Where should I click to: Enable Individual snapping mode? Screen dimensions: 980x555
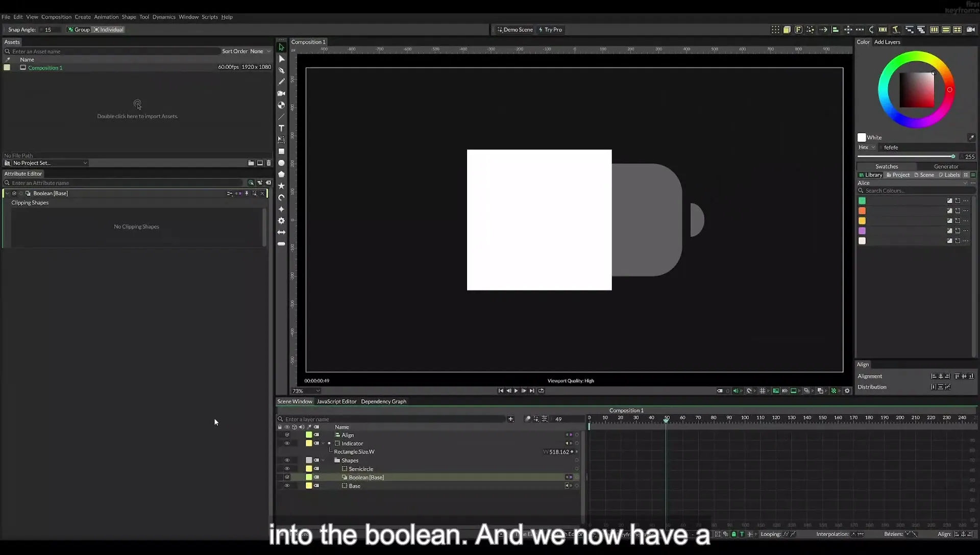pyautogui.click(x=109, y=30)
